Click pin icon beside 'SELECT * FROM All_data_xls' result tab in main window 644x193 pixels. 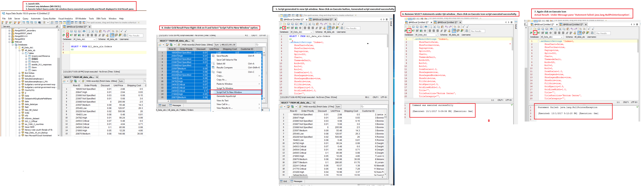tap(97, 77)
